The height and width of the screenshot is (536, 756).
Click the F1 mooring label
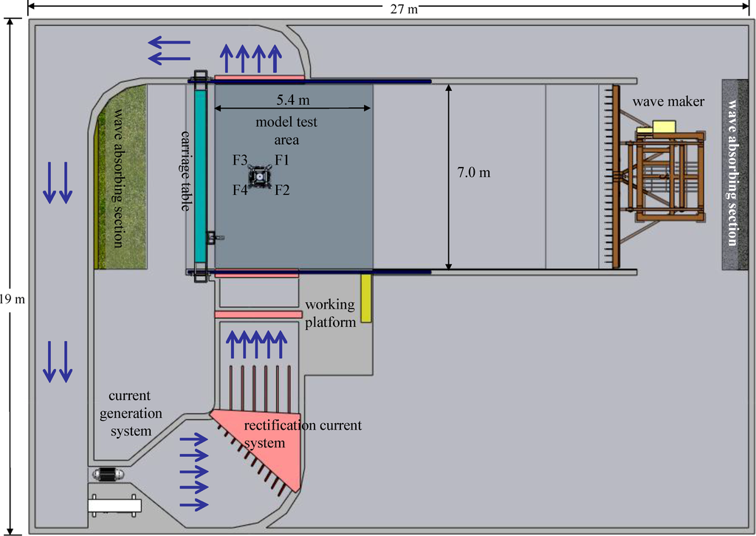click(281, 159)
